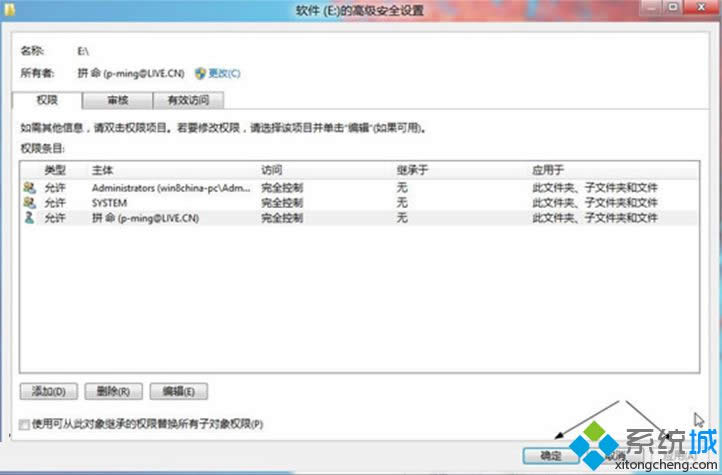Click the 继承于 column header
This screenshot has height=475, width=722.
coord(412,171)
